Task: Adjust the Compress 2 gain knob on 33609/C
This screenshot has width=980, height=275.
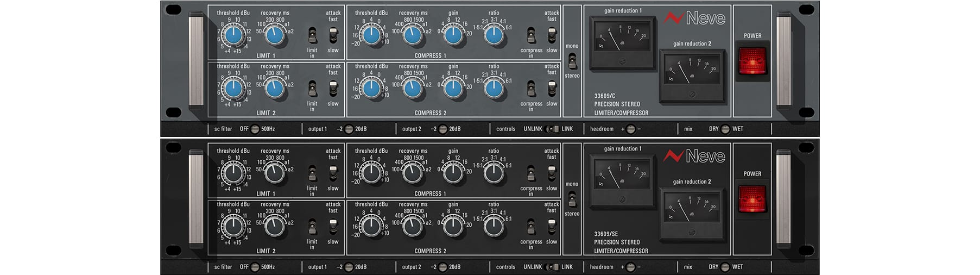Action: coord(453,89)
